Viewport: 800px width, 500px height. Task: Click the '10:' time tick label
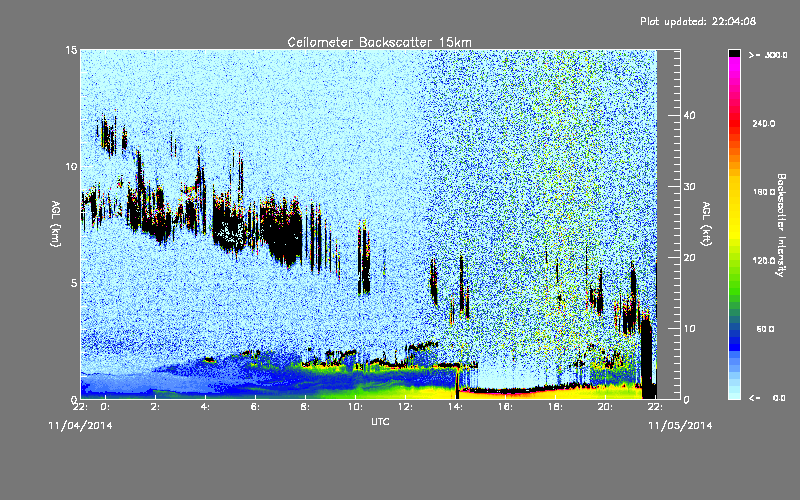point(355,407)
